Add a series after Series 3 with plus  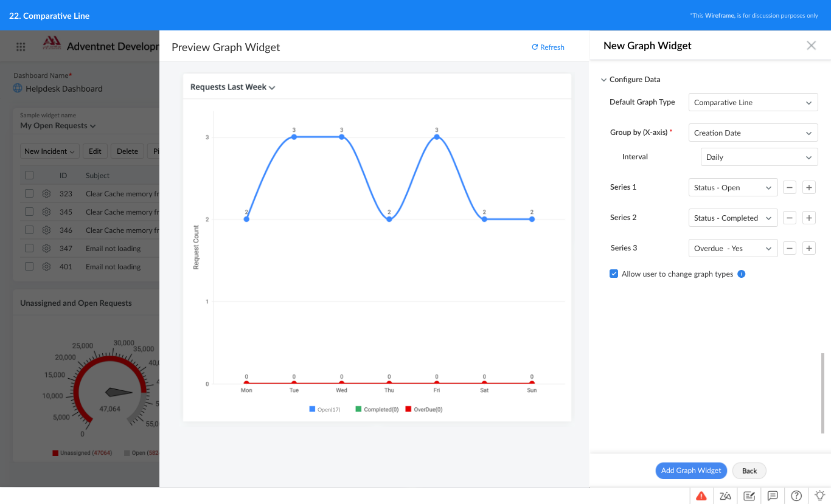click(x=809, y=248)
